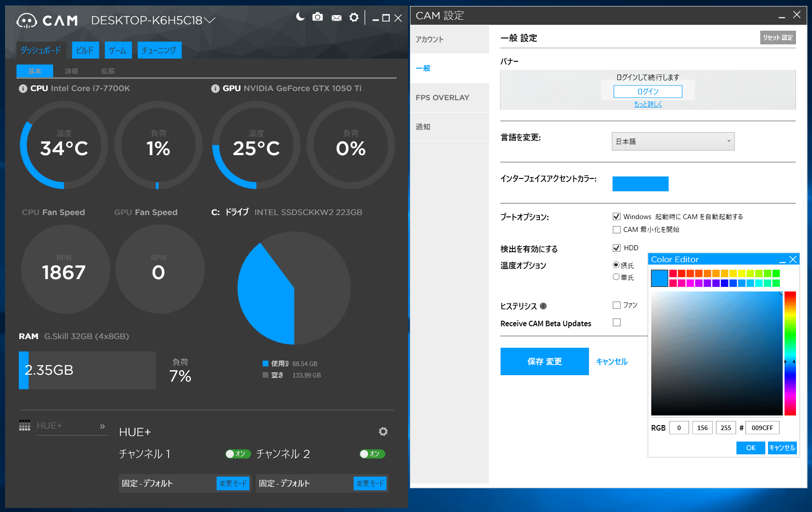This screenshot has width=812, height=512.
Task: Click the ヒステリシス info icon
Action: pos(543,306)
